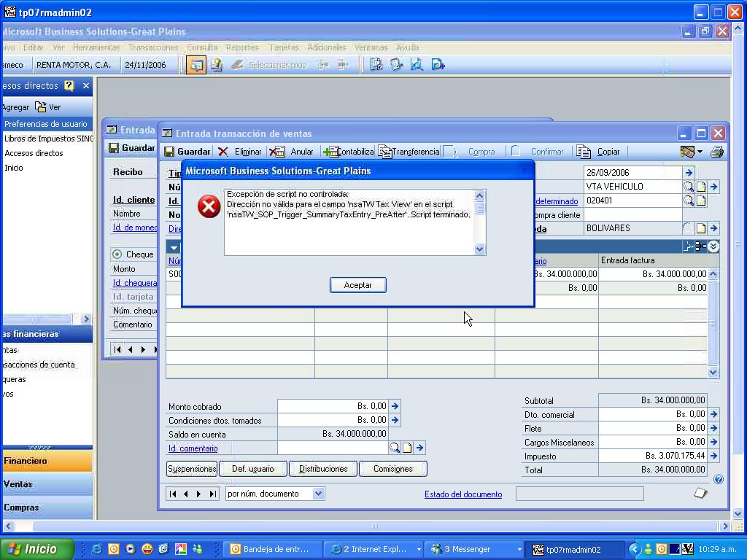Screen dimensions: 747x560
Task: Click the Dto. comercial expansion arrow
Action: tap(713, 414)
